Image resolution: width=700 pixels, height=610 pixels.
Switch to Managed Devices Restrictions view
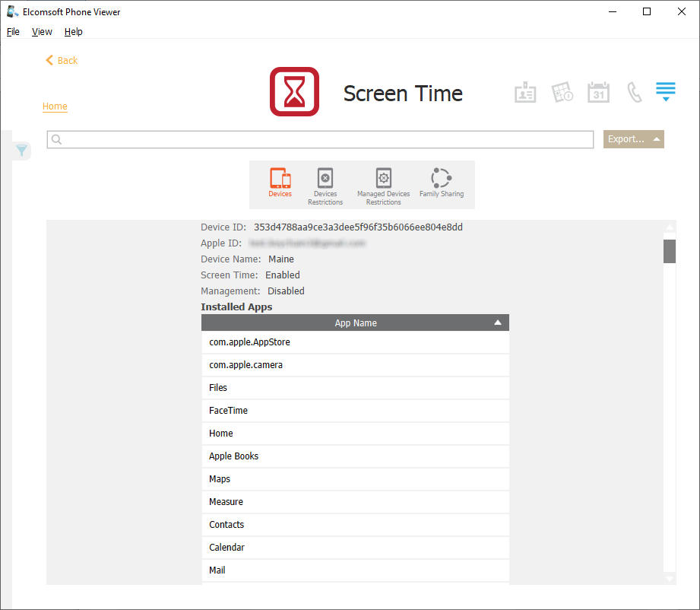pyautogui.click(x=383, y=185)
